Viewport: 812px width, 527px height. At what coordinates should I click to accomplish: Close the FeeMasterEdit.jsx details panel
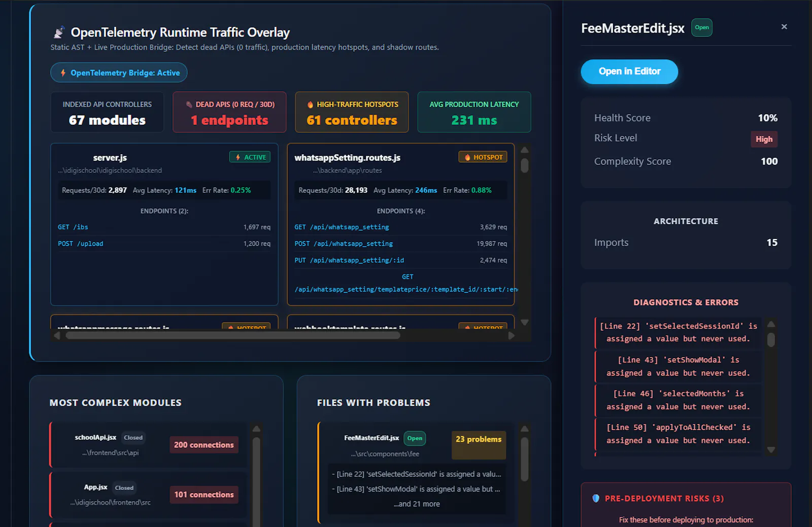pyautogui.click(x=784, y=27)
